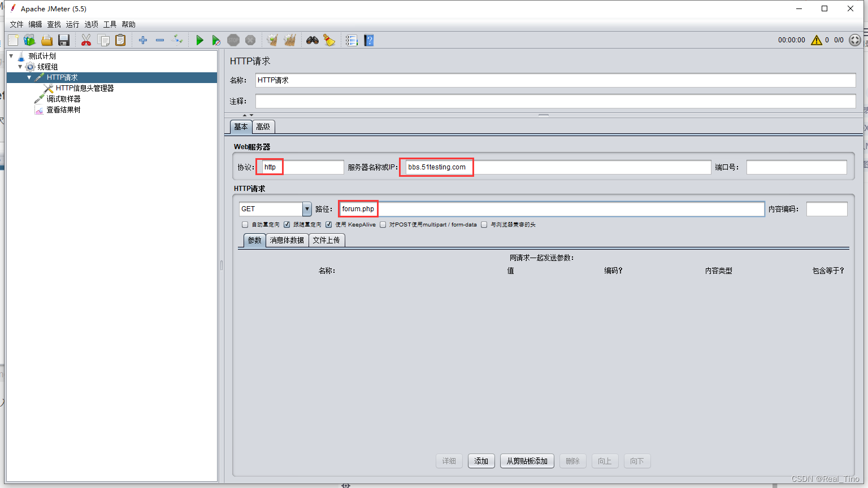868x488 pixels.
Task: Open the 工具 menu
Action: (x=110, y=24)
